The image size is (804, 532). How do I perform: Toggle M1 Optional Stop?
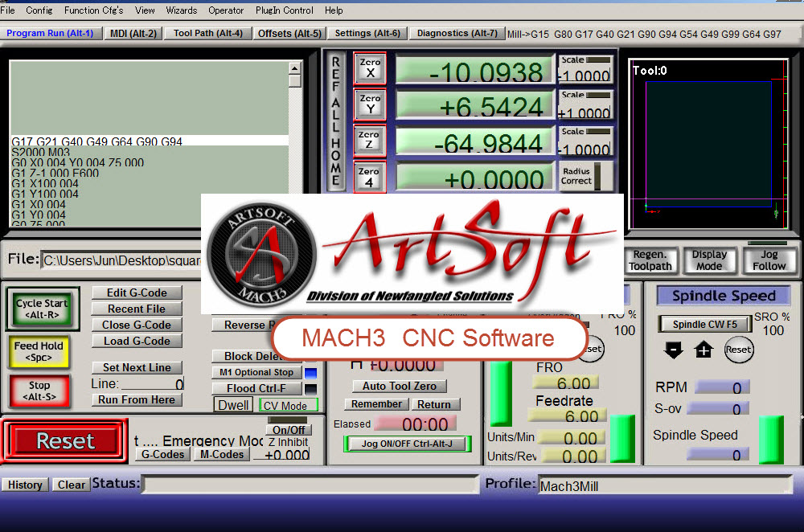[x=257, y=373]
